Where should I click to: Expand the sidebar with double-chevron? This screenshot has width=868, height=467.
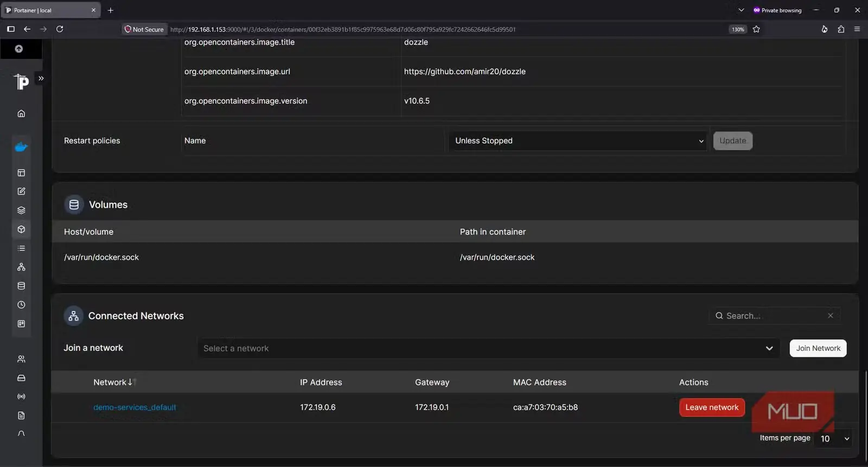pyautogui.click(x=41, y=78)
